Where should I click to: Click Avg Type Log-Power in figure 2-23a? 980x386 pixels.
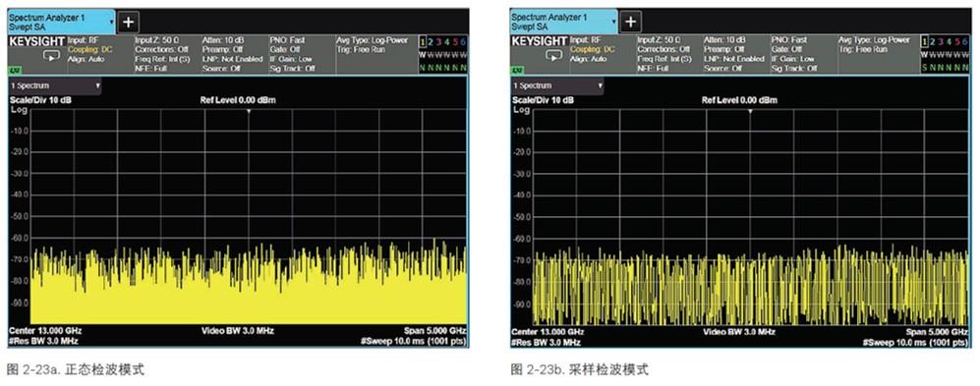372,39
